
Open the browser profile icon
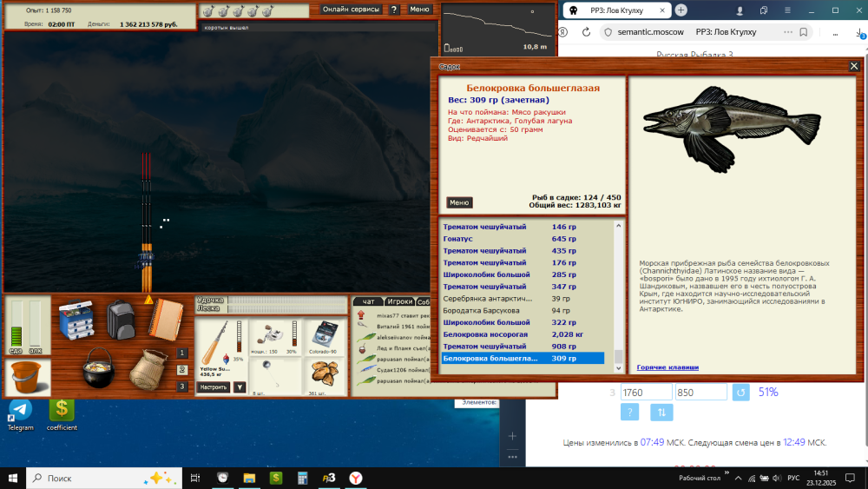coord(740,10)
